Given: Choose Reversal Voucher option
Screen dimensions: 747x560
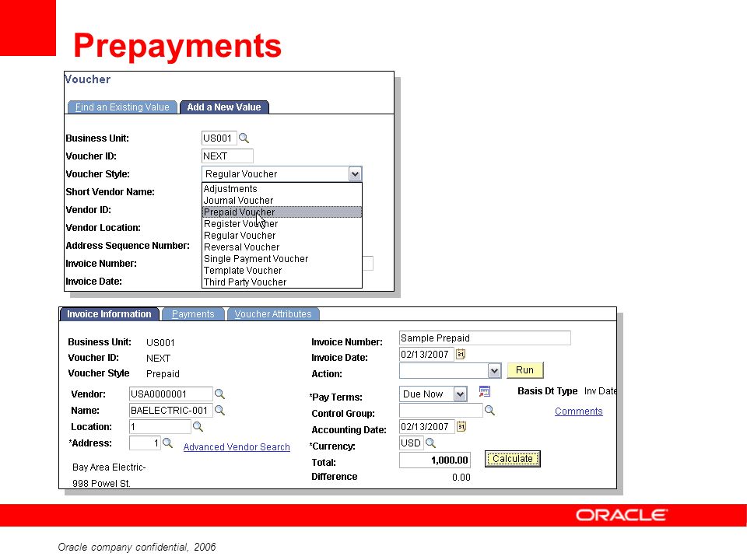Looking at the screenshot, I should tap(282, 247).
